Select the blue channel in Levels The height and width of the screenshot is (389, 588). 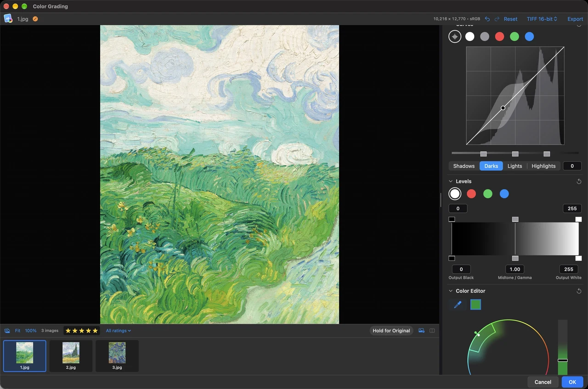point(504,194)
